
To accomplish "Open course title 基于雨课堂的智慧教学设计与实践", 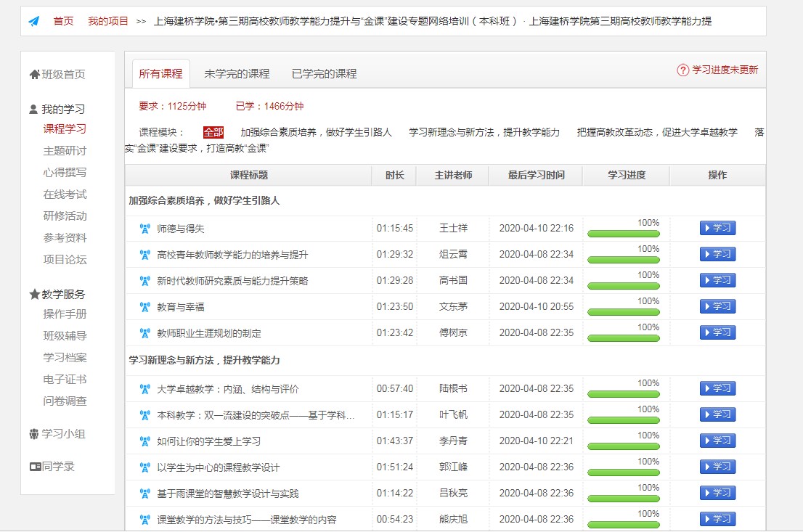I will [x=228, y=494].
